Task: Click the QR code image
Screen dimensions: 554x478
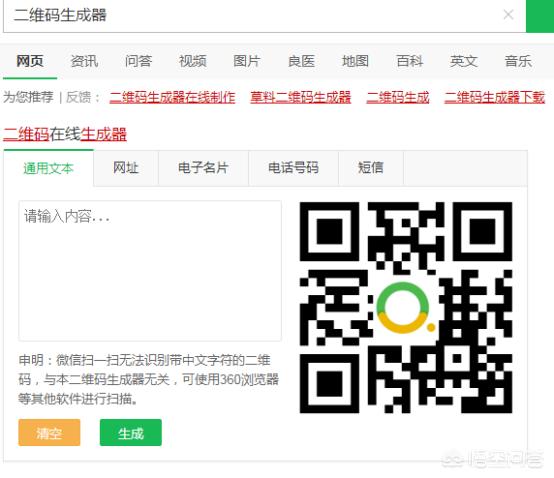Action: click(x=406, y=307)
